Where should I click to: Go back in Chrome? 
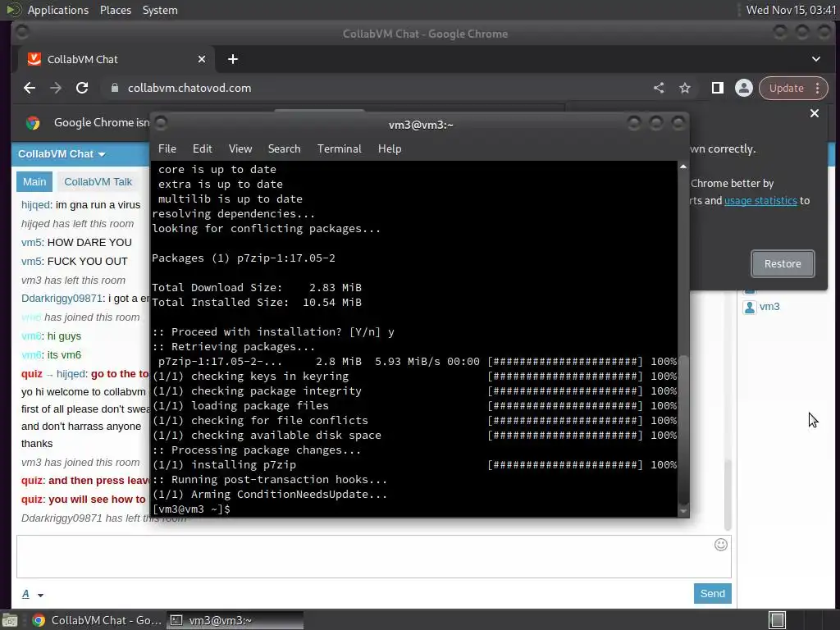pos(30,89)
